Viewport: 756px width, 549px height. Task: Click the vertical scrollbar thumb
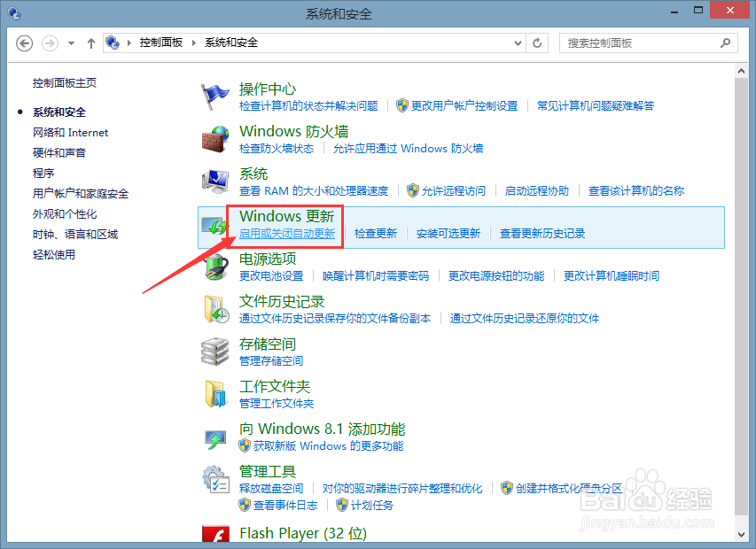(741, 296)
